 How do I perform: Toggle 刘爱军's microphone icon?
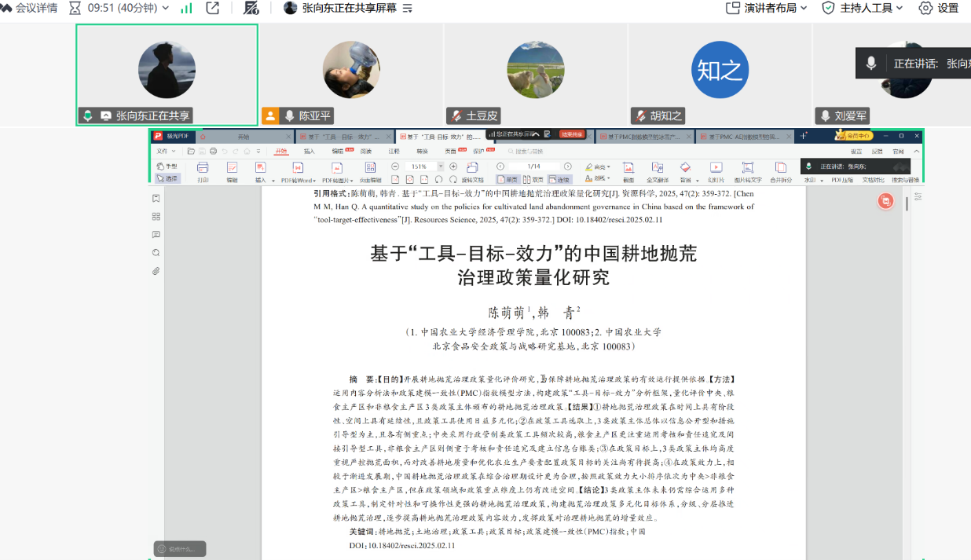click(825, 115)
